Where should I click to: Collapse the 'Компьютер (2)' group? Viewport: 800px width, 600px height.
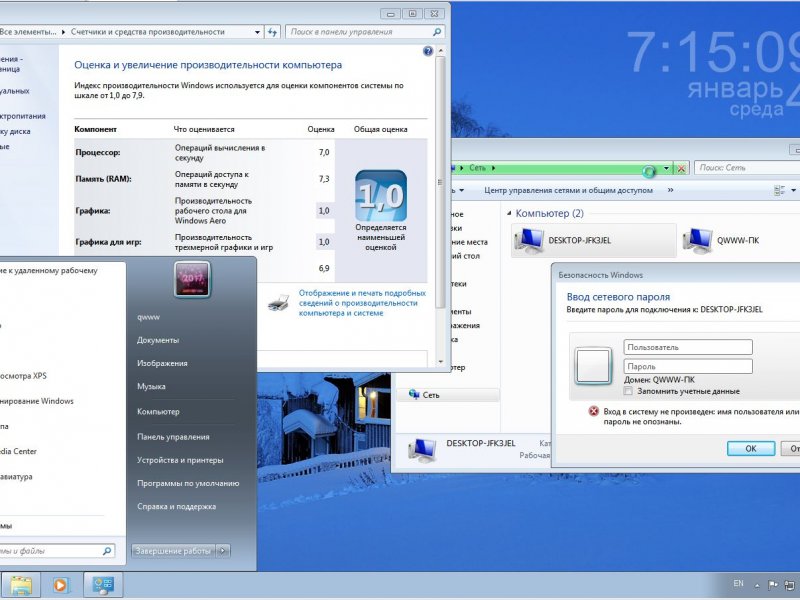[x=509, y=213]
